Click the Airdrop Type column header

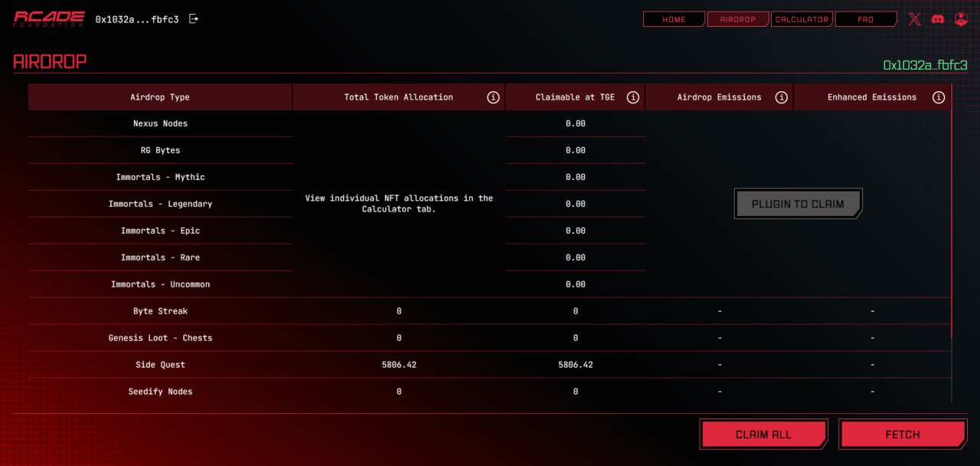tap(160, 97)
